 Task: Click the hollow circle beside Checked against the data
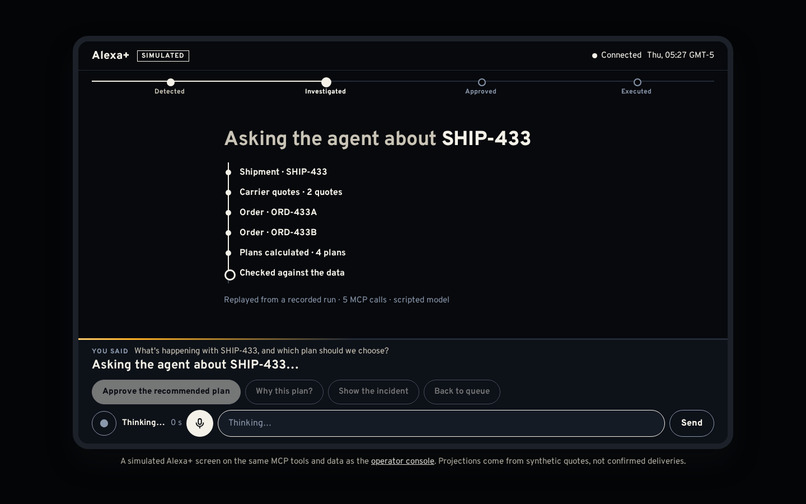pos(230,275)
